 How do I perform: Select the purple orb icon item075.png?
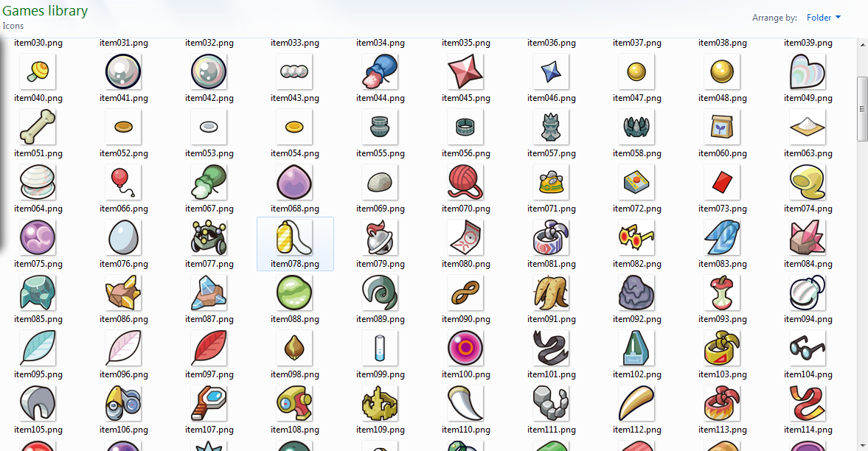(x=38, y=237)
